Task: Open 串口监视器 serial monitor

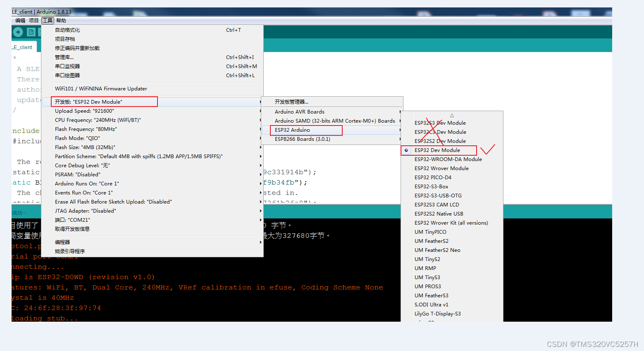Action: 153,66
